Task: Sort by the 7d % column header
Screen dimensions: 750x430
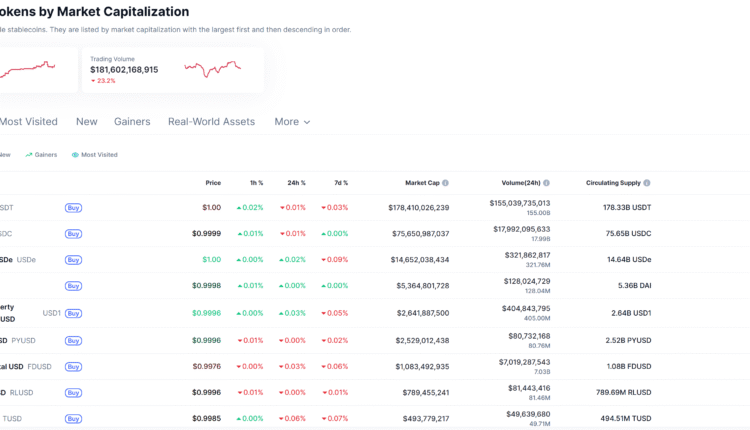Action: (340, 183)
